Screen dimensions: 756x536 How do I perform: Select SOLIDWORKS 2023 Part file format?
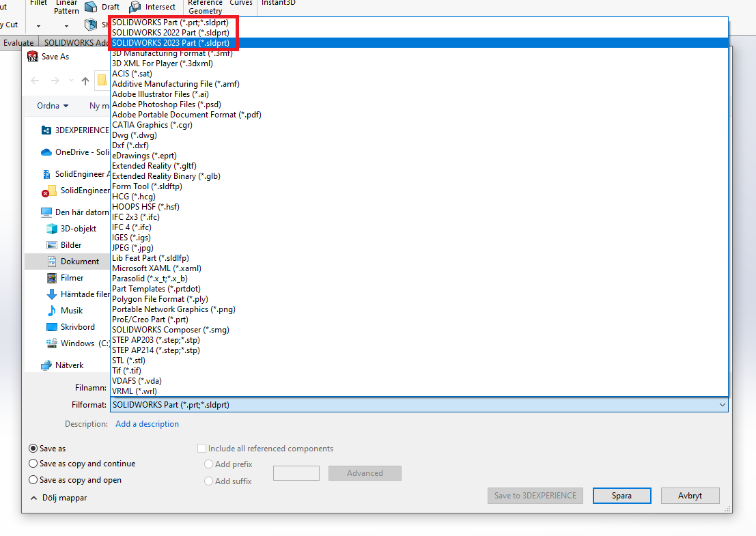coord(171,43)
